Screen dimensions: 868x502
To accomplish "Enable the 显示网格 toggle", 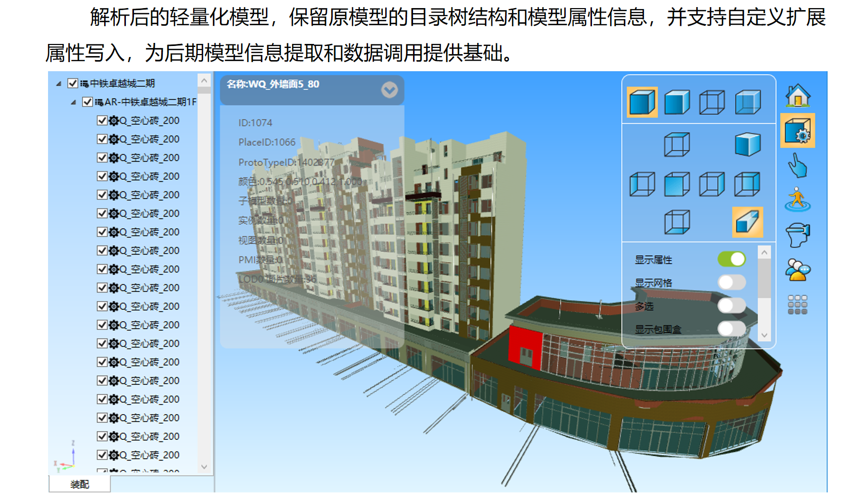I will 731,281.
